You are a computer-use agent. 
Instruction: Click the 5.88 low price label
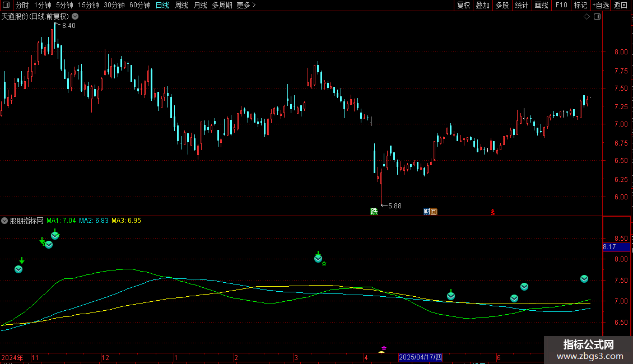pos(395,206)
